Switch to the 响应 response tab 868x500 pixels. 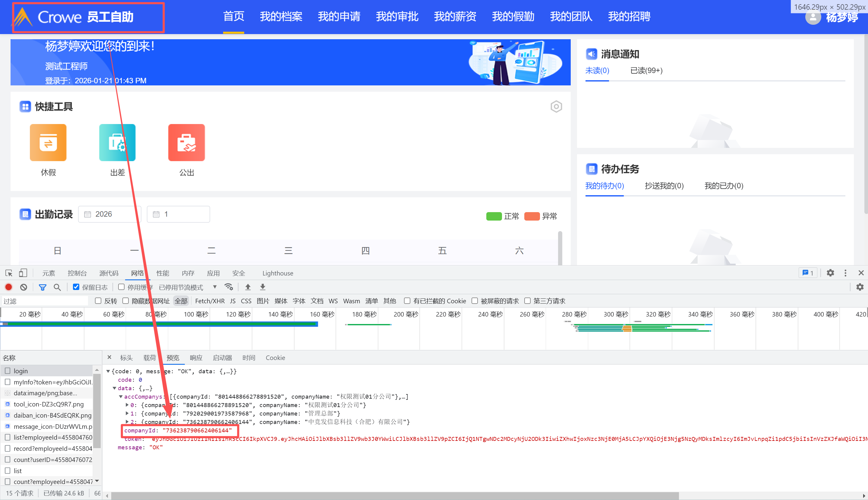[196, 358]
